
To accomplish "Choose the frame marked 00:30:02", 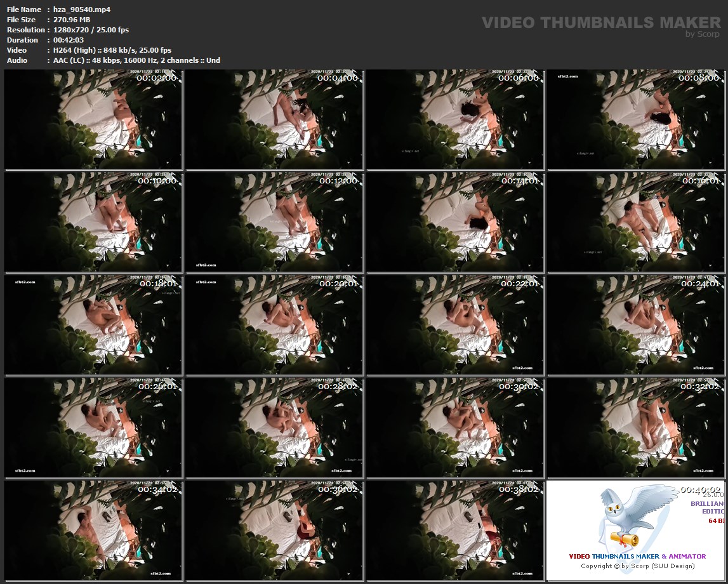I will tap(456, 428).
